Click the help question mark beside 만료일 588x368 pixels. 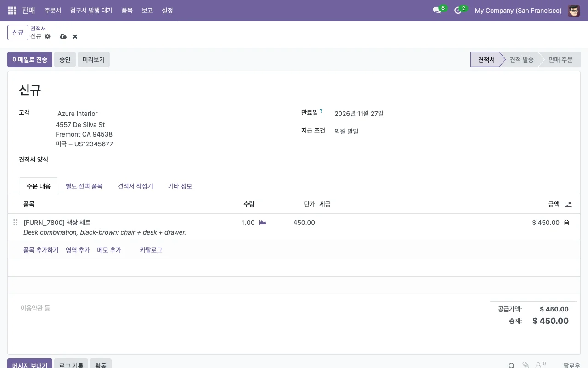(x=321, y=111)
